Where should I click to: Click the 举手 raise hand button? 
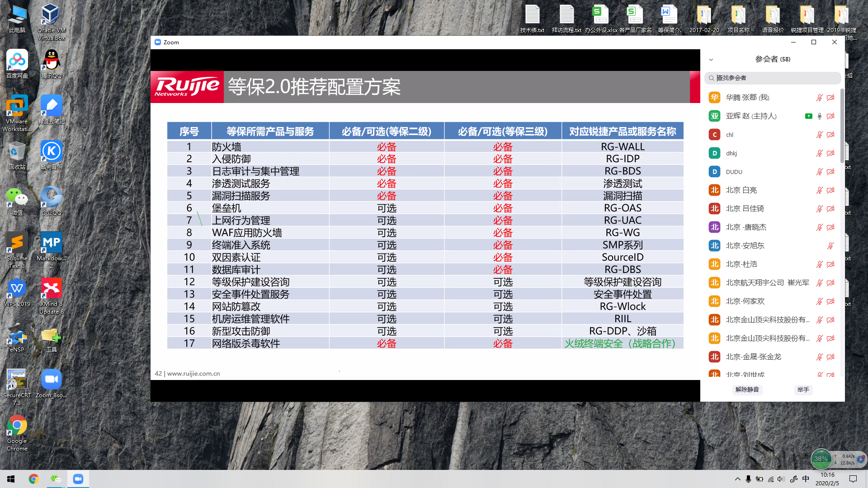(x=803, y=389)
